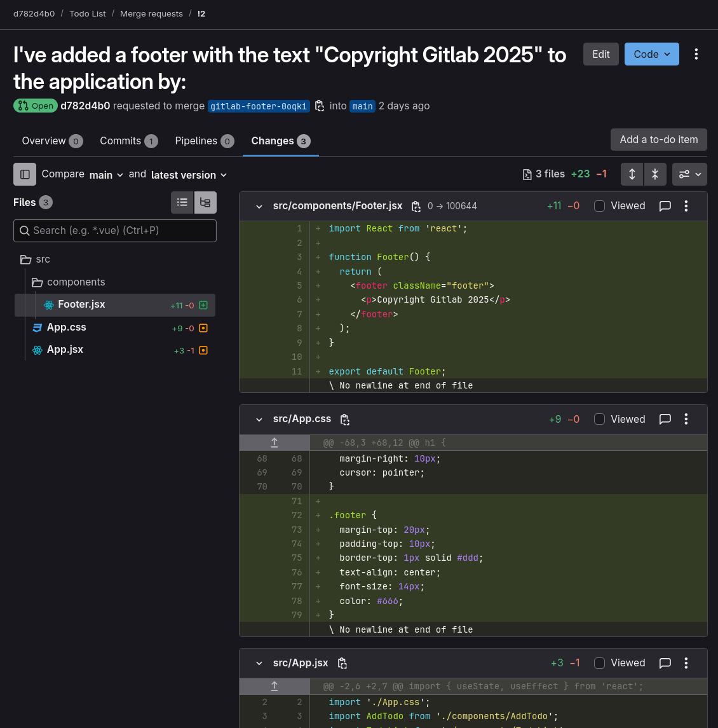Select App.jsx in the file tree
The image size is (718, 728).
115,350
